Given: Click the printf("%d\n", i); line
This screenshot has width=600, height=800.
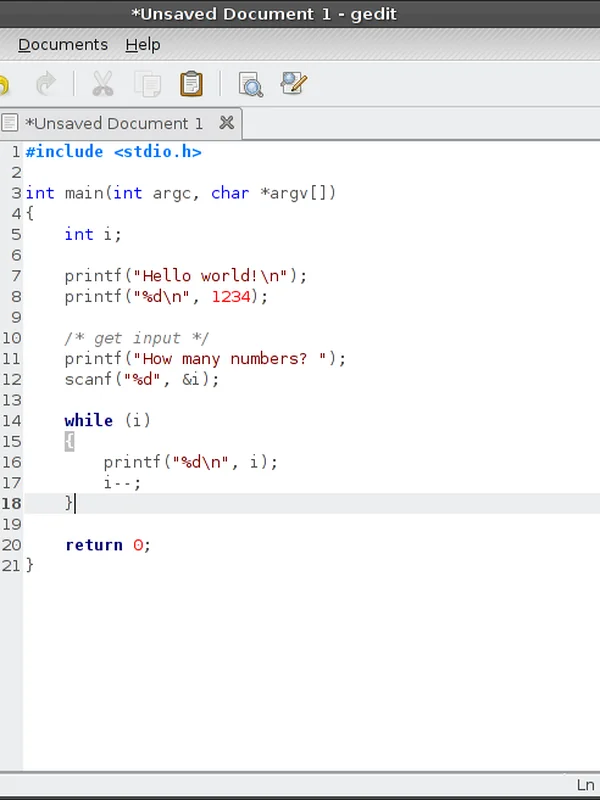Looking at the screenshot, I should [190, 462].
